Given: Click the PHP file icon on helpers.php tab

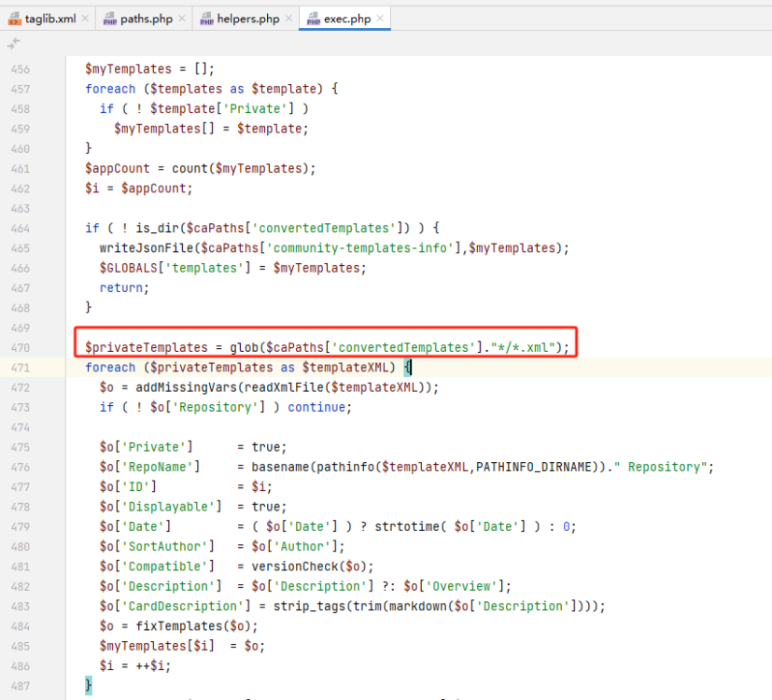Looking at the screenshot, I should click(x=207, y=20).
